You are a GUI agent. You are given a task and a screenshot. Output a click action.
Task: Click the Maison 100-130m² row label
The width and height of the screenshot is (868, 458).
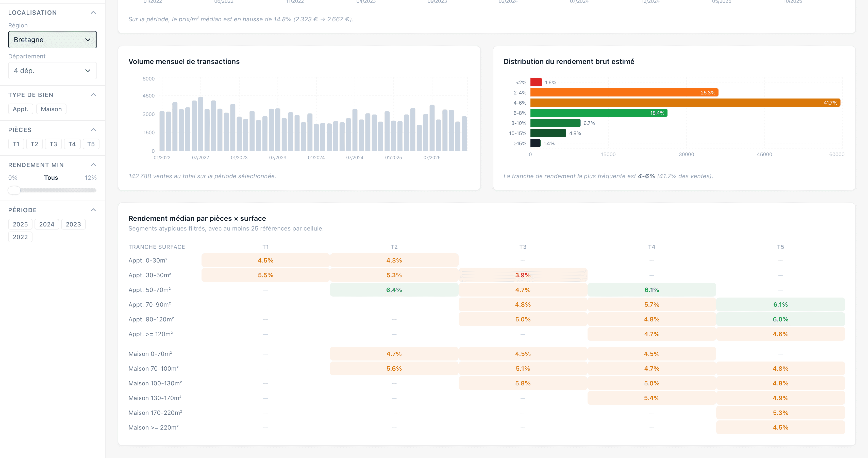click(x=155, y=384)
